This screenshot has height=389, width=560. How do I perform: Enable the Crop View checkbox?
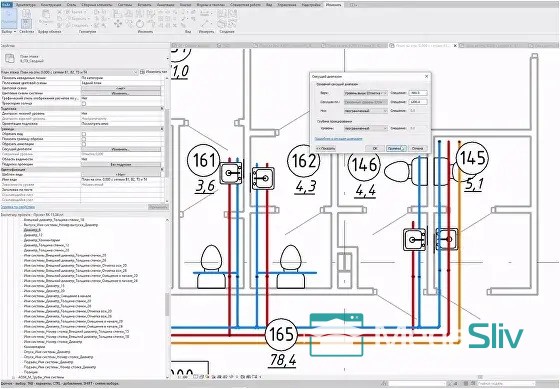tap(84, 134)
